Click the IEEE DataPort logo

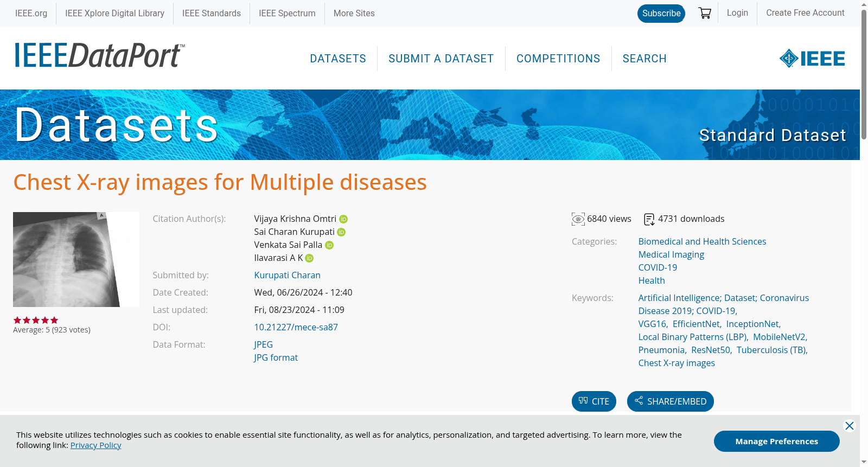click(x=99, y=55)
